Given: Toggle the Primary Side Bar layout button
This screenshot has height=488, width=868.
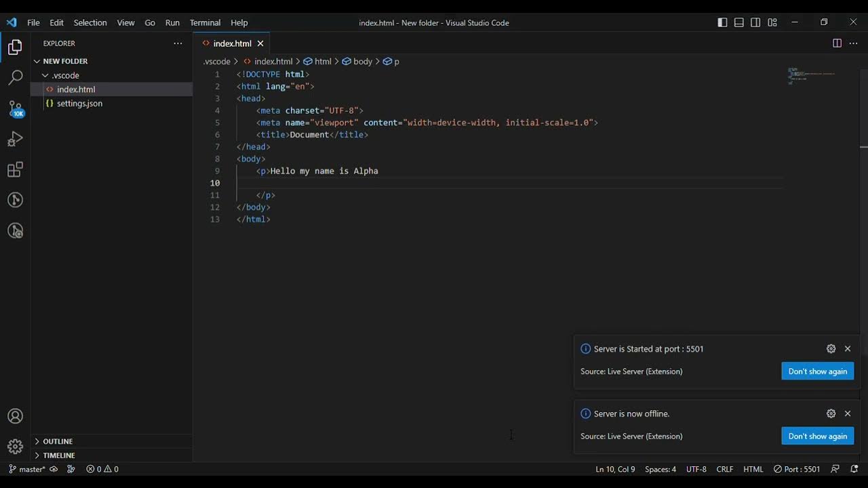Looking at the screenshot, I should 722,22.
